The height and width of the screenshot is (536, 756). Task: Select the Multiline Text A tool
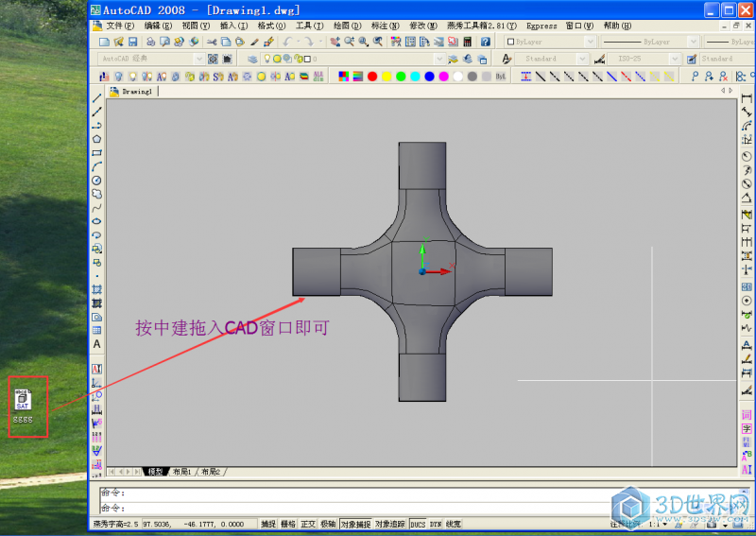(97, 344)
